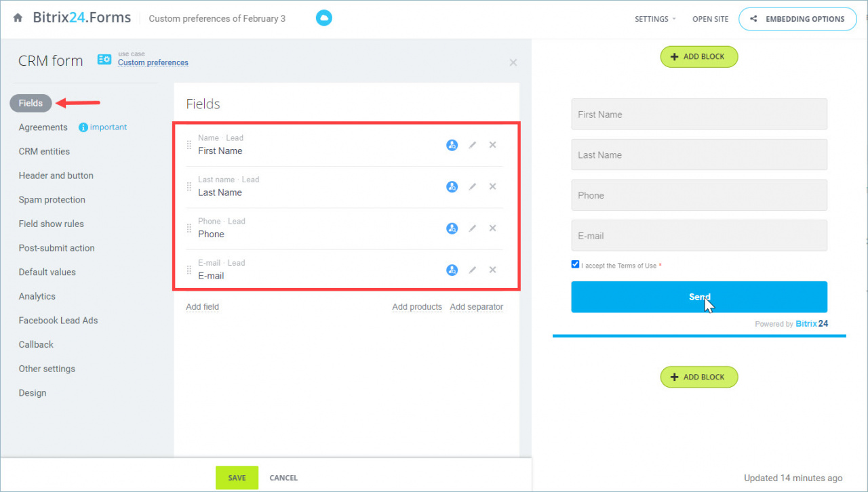Click the blue info icon next to Agreements
The height and width of the screenshot is (492, 868).
[x=83, y=127]
